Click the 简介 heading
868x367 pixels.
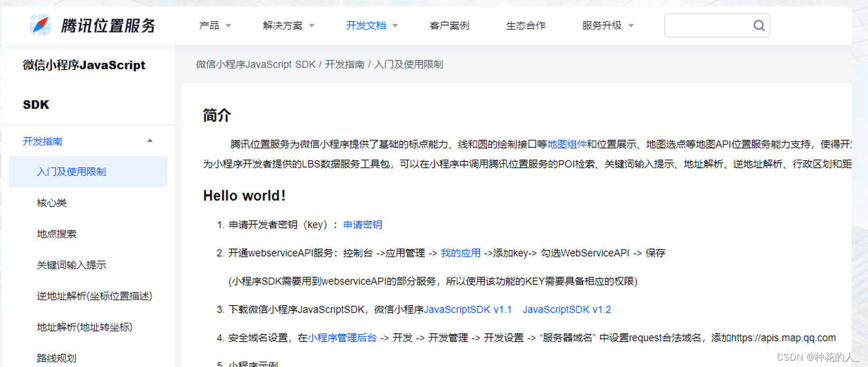(217, 115)
